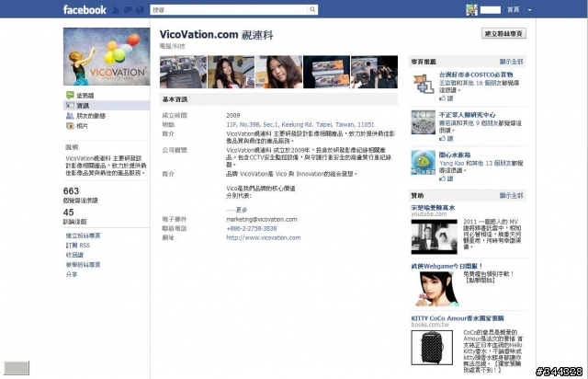This screenshot has width=588, height=379.
Task: Click 建立粉絲專頁 button at top right
Action: coord(503,33)
